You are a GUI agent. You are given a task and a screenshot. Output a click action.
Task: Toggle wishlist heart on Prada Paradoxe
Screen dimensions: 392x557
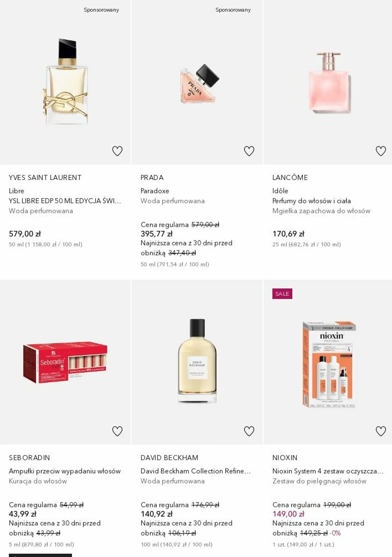coord(249,151)
